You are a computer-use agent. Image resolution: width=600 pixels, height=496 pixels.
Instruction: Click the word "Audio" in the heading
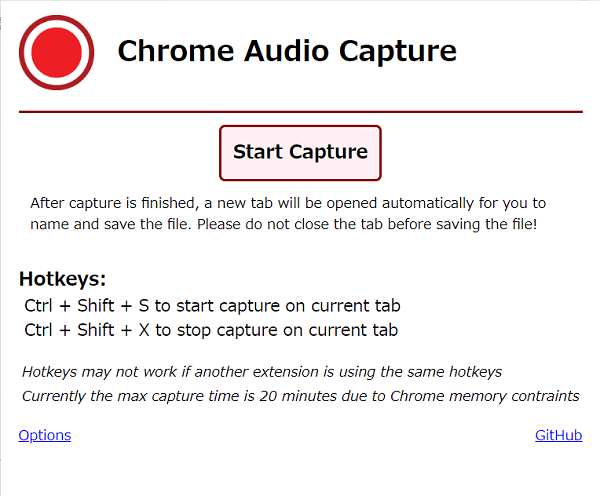click(x=285, y=51)
